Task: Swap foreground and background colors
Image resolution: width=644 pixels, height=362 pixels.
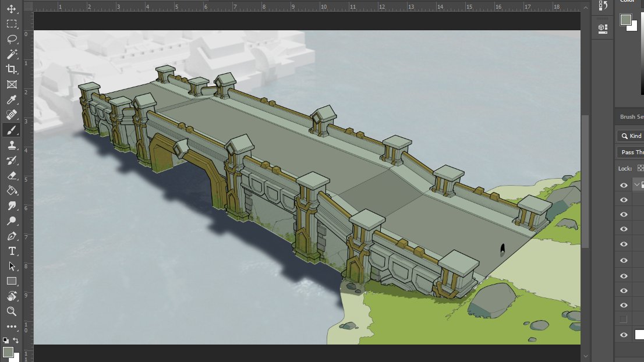Action: pyautogui.click(x=16, y=340)
